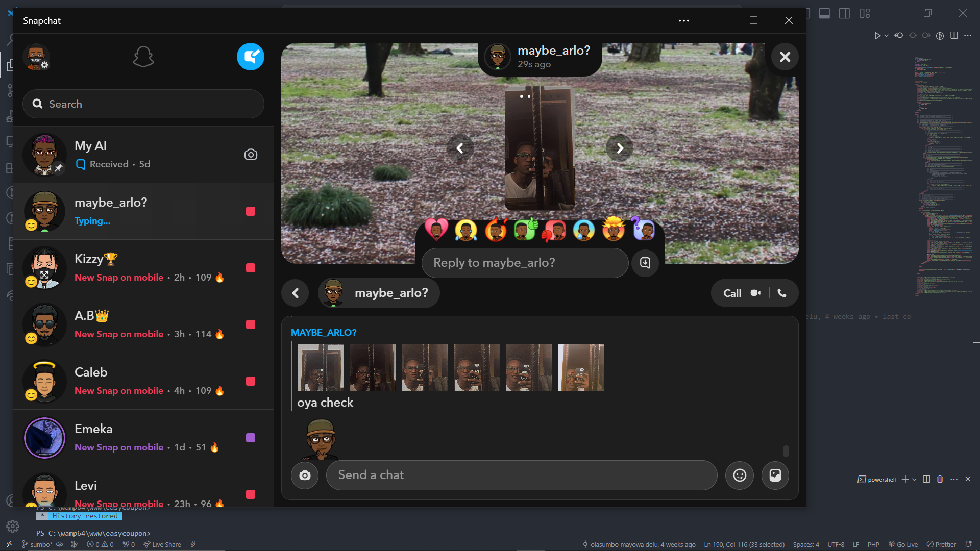Open the sticker/media gallery button
The image size is (980, 551).
click(x=775, y=475)
